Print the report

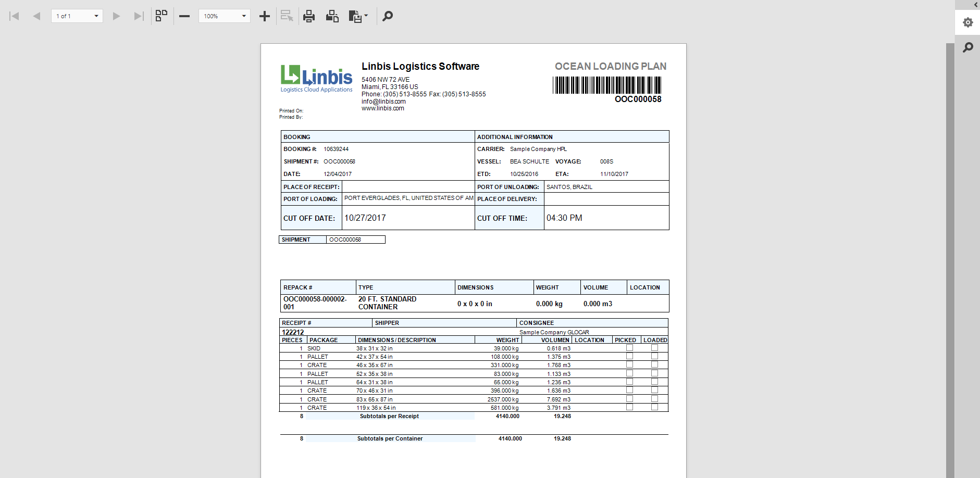coord(309,16)
